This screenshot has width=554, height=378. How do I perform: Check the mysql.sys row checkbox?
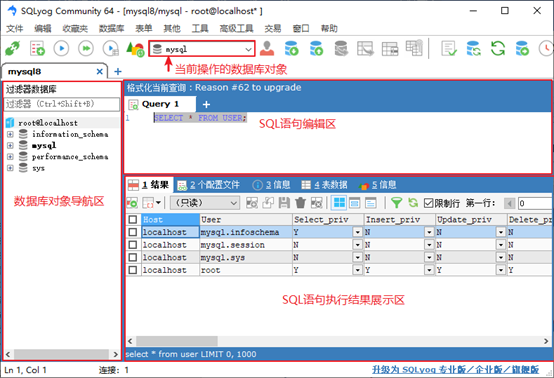pyautogui.click(x=133, y=257)
